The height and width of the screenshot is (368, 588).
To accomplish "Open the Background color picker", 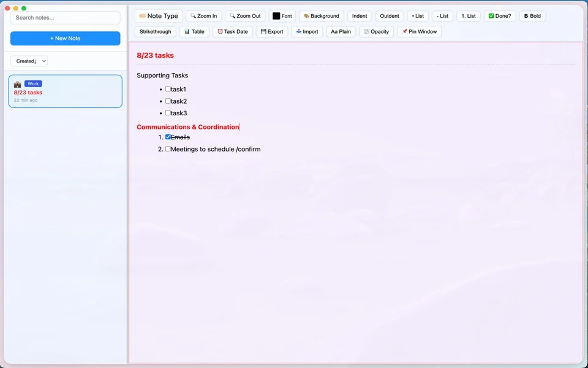I will [x=322, y=16].
